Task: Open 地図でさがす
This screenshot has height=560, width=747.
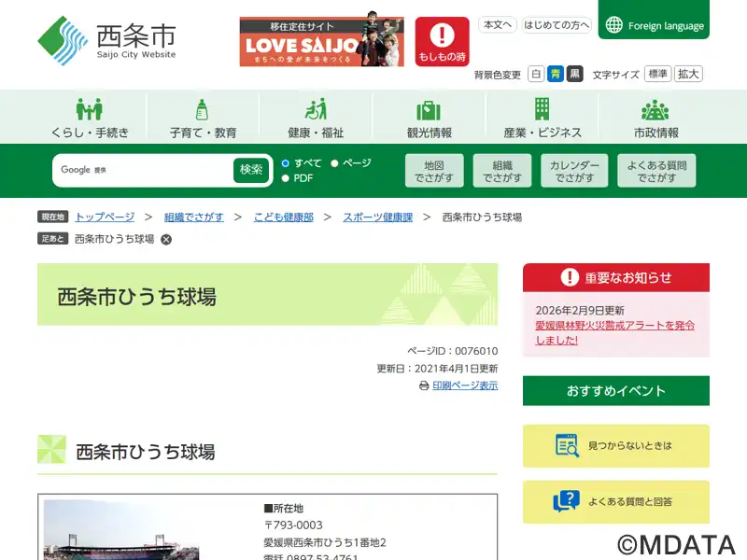Action: (434, 171)
